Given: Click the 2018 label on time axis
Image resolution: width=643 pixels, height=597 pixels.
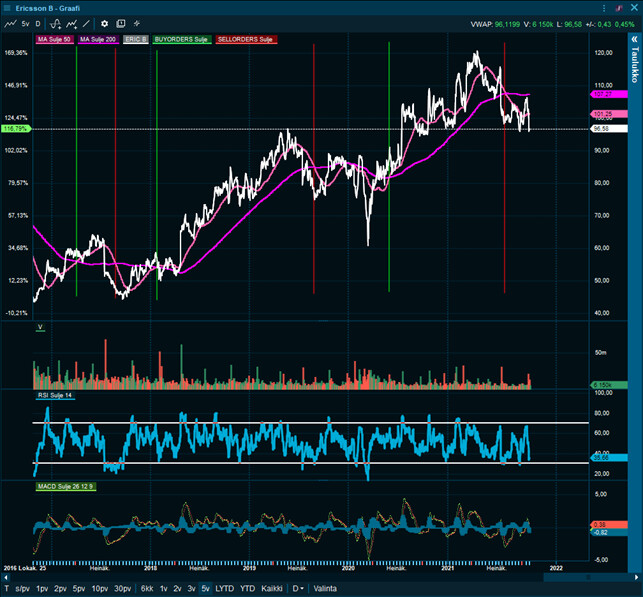Looking at the screenshot, I should [150, 568].
